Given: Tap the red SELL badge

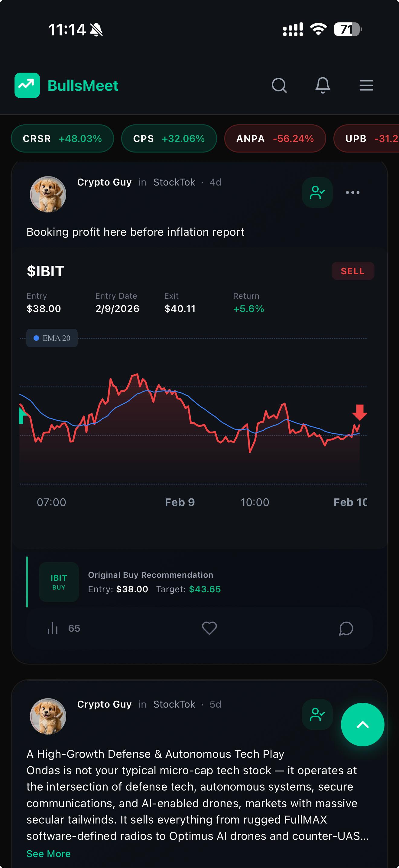Looking at the screenshot, I should (352, 271).
